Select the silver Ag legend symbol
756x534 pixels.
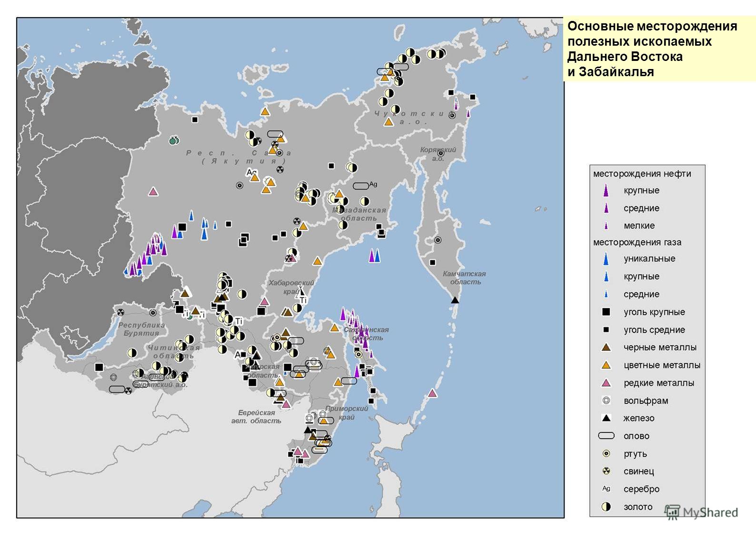[x=606, y=489]
